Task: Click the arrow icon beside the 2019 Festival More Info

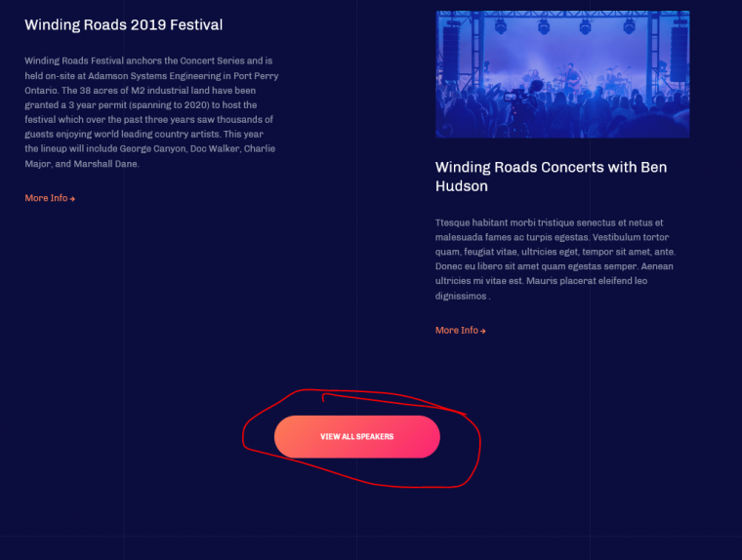Action: pos(73,199)
